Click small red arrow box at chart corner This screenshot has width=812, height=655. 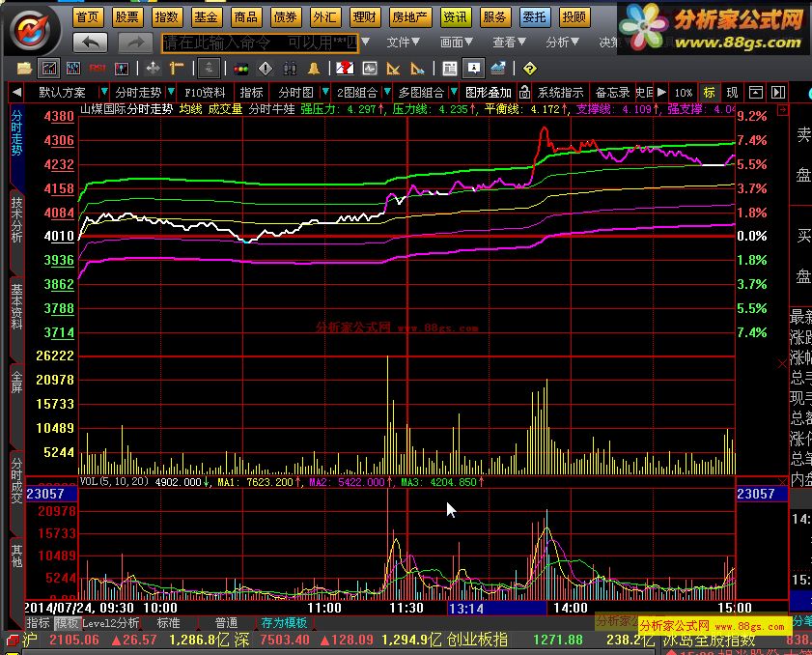(x=782, y=110)
